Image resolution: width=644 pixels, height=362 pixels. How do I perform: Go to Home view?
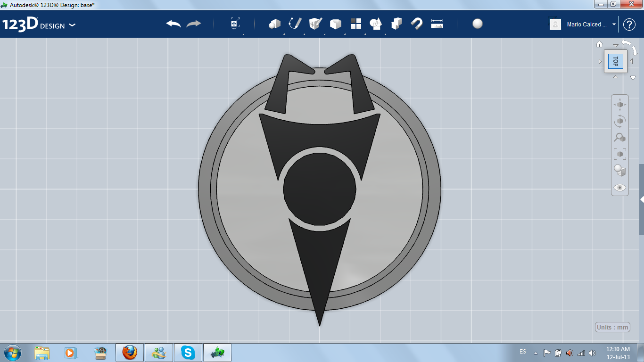(x=599, y=44)
